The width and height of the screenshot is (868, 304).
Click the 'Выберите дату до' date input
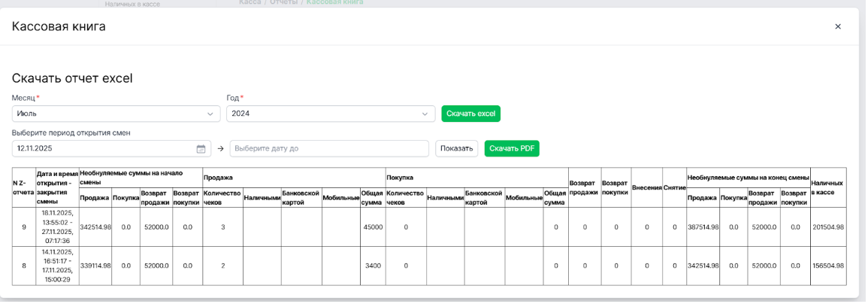(328, 149)
